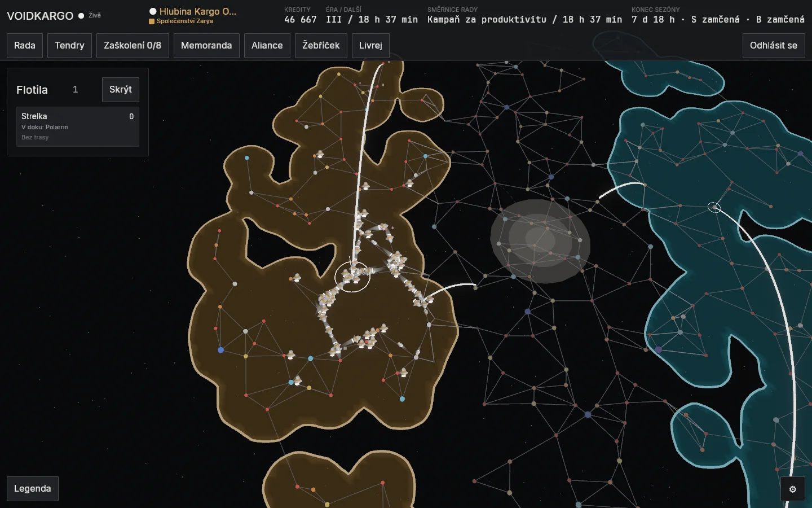This screenshot has width=812, height=508.
Task: Open the settings gear icon
Action: pyautogui.click(x=793, y=489)
